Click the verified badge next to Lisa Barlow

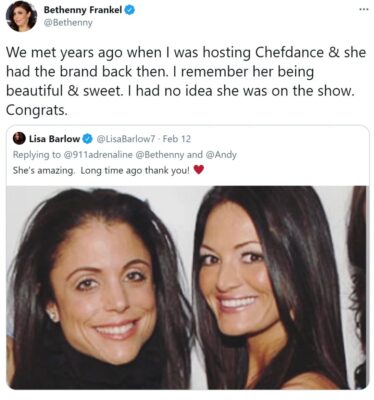coord(88,138)
